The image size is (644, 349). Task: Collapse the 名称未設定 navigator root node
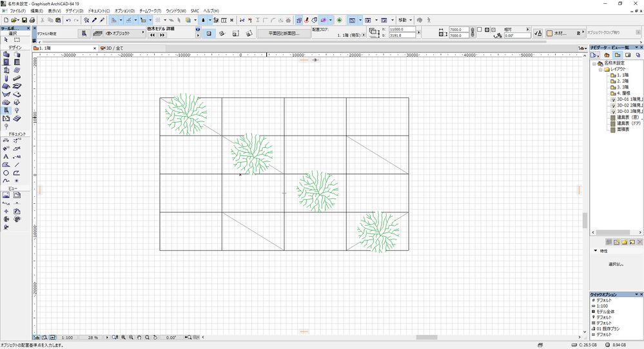[594, 63]
